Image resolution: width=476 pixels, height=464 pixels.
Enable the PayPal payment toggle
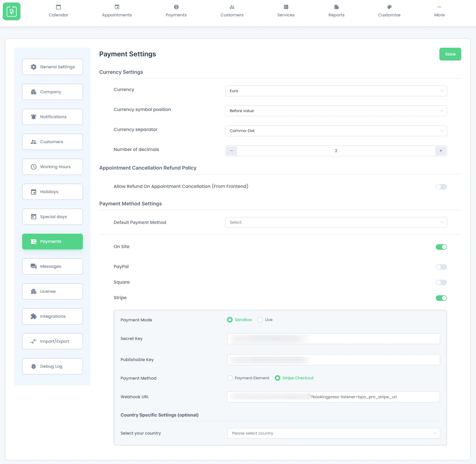pyautogui.click(x=441, y=267)
